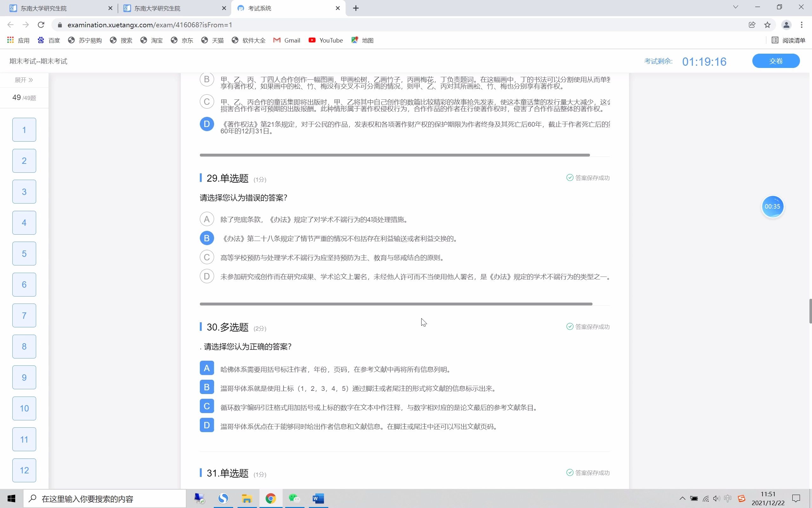Submit the exam with 交卷
Screen dimensions: 812x508
pyautogui.click(x=776, y=61)
